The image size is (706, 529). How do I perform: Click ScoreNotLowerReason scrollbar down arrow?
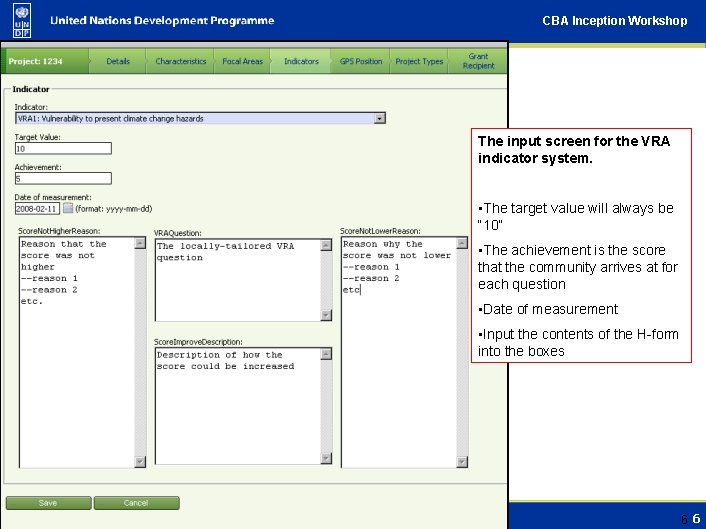point(462,461)
